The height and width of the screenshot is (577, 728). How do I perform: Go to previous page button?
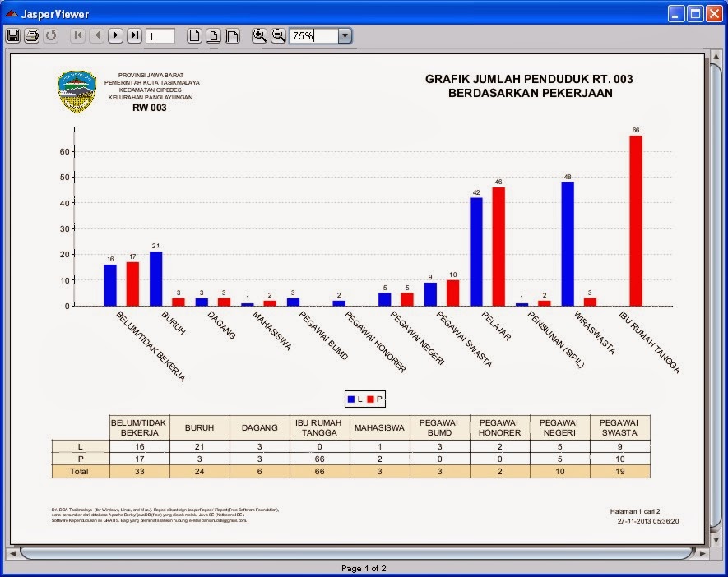point(96,35)
